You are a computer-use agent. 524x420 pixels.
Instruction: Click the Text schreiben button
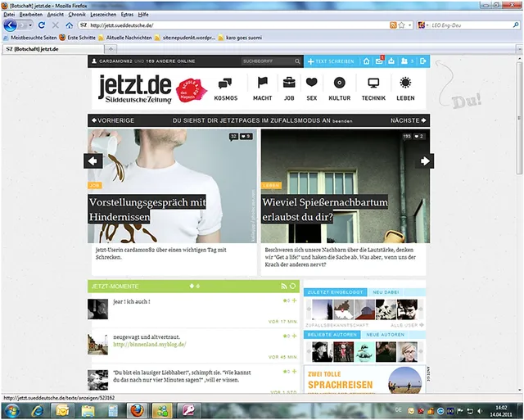click(330, 61)
